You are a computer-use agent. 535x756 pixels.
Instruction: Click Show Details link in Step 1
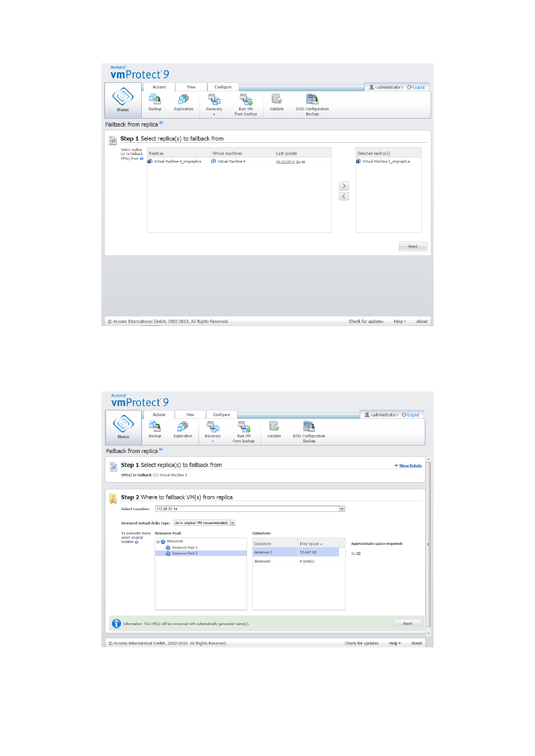(x=410, y=465)
